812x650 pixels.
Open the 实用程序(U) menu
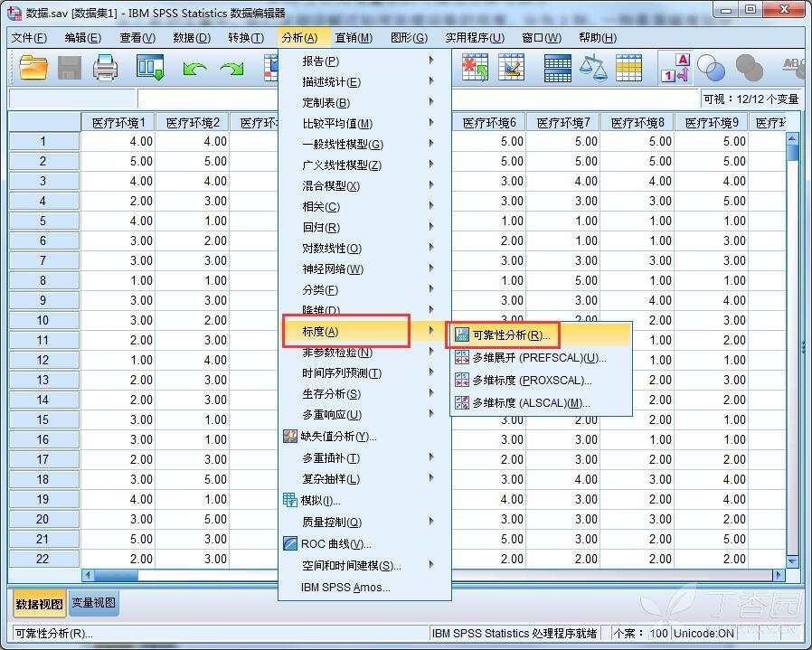tap(475, 38)
